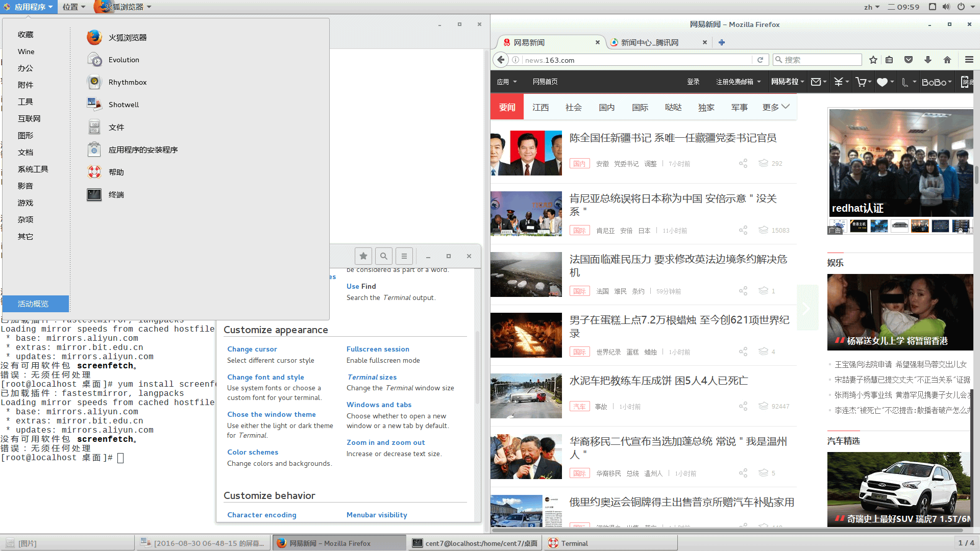980x551 pixels.
Task: Open Firefox downloads arrow icon
Action: [x=928, y=60]
